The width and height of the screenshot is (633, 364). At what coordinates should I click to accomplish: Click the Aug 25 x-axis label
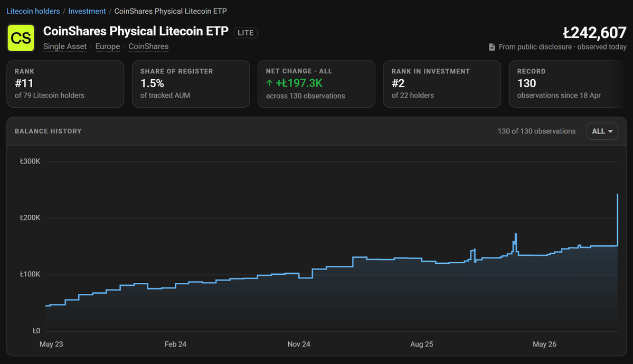coord(422,344)
